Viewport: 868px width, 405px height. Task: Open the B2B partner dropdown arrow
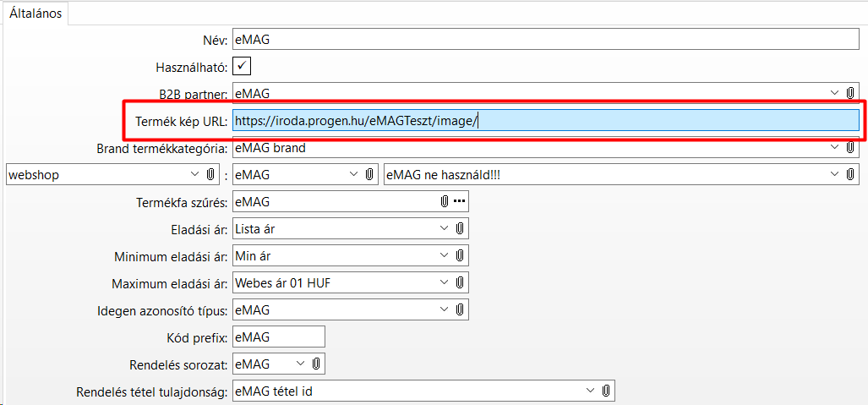[x=835, y=93]
